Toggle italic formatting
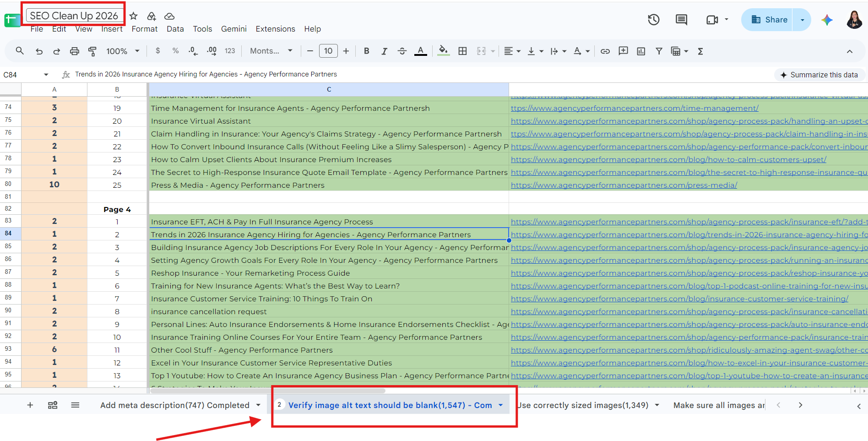Image resolution: width=868 pixels, height=441 pixels. [384, 51]
